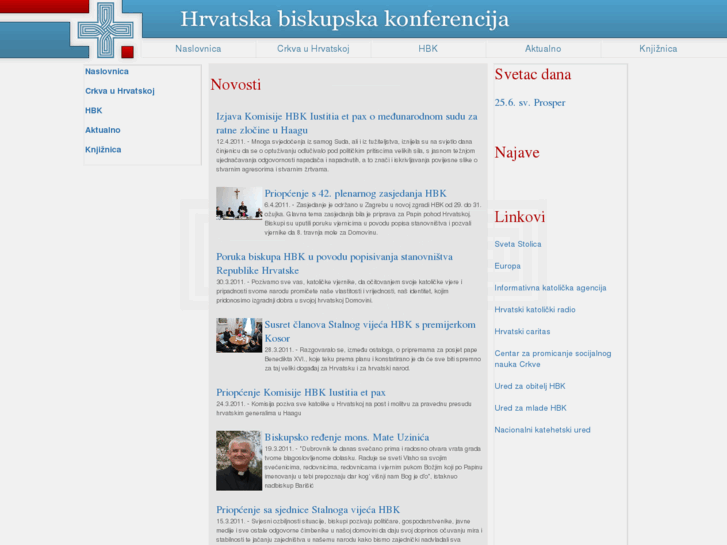This screenshot has height=545, width=727.
Task: Open Knjižnica in the left sidebar
Action: [103, 149]
